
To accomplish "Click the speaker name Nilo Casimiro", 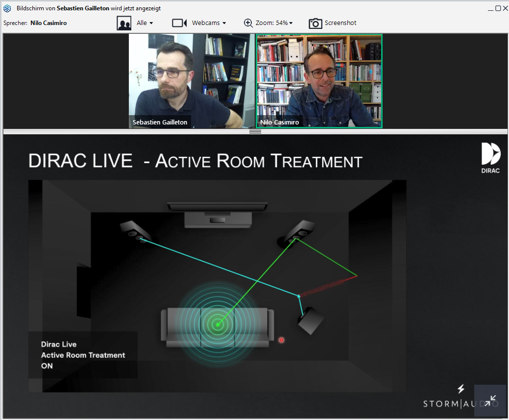I will coord(48,23).
